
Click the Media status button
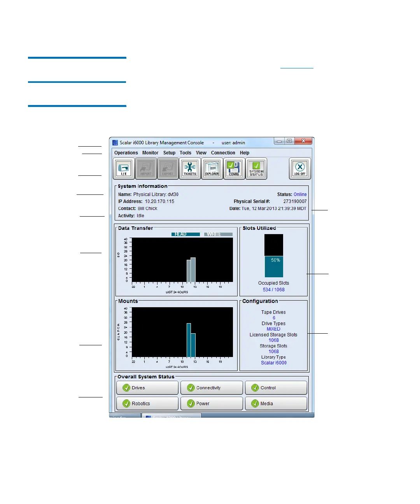pyautogui.click(x=276, y=403)
